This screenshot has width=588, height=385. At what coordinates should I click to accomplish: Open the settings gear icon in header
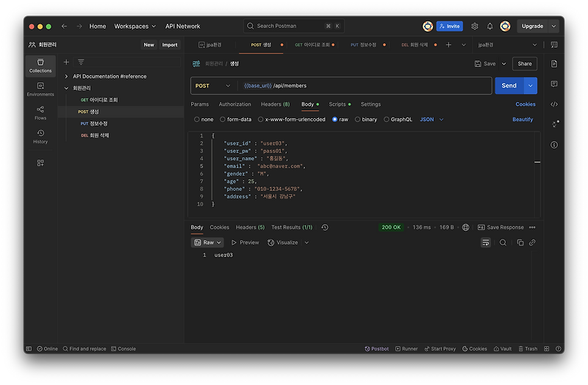pos(475,26)
